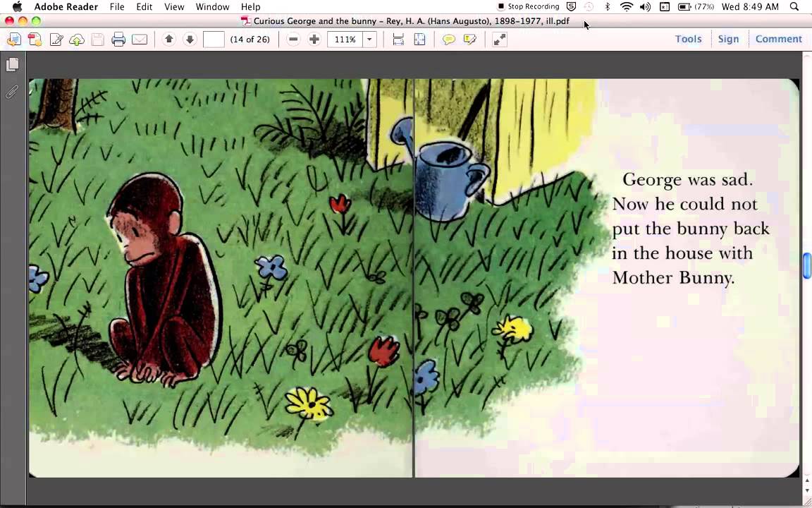Click Stop Recording in menu bar
The image size is (812, 508).
pos(528,7)
